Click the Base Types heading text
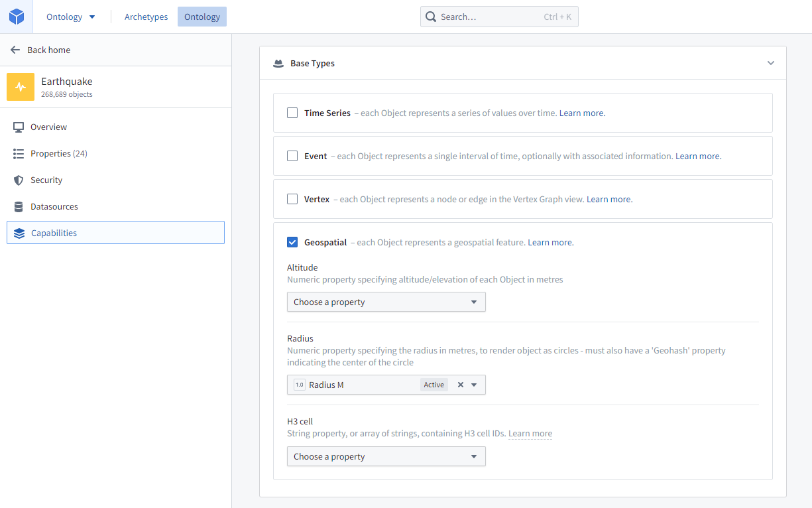The height and width of the screenshot is (508, 812). [x=312, y=64]
